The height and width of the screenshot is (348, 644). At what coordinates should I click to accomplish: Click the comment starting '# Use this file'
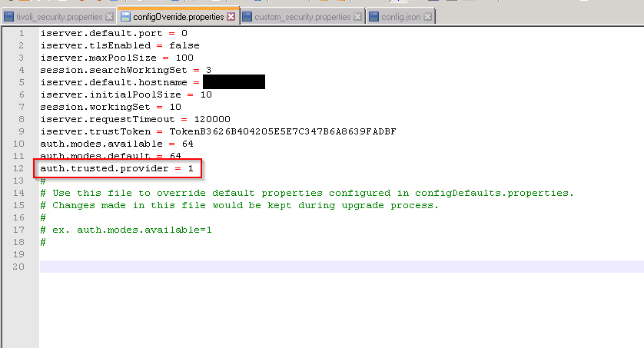(x=307, y=194)
